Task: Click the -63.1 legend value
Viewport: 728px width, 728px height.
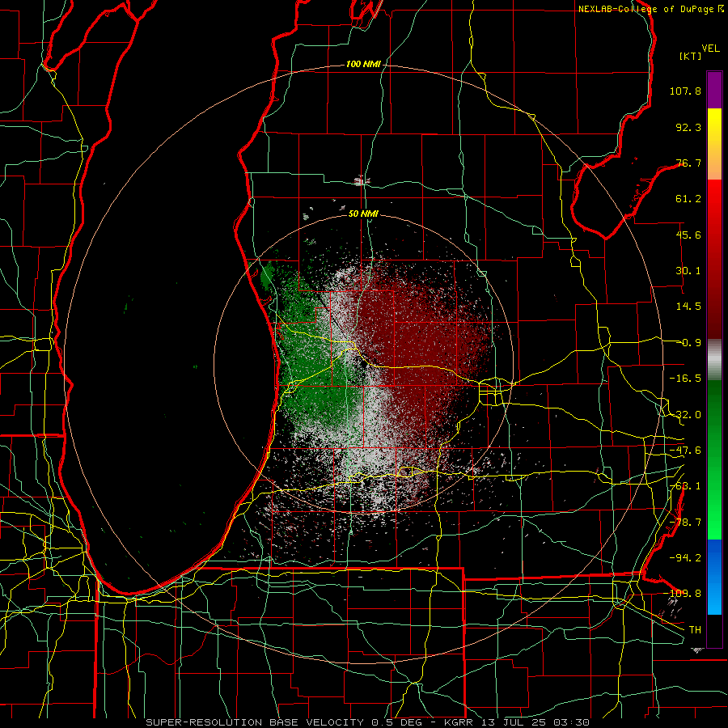Action: click(x=685, y=486)
